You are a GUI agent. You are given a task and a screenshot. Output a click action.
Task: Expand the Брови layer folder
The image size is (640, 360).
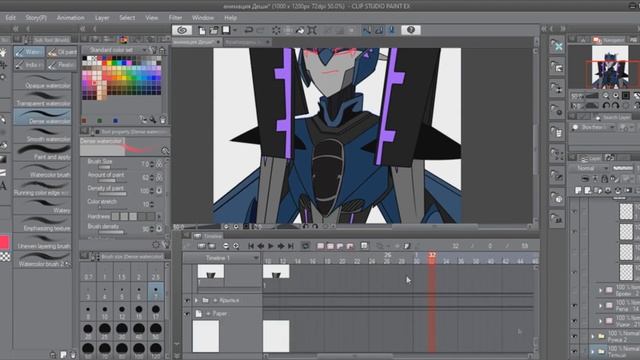click(x=600, y=290)
